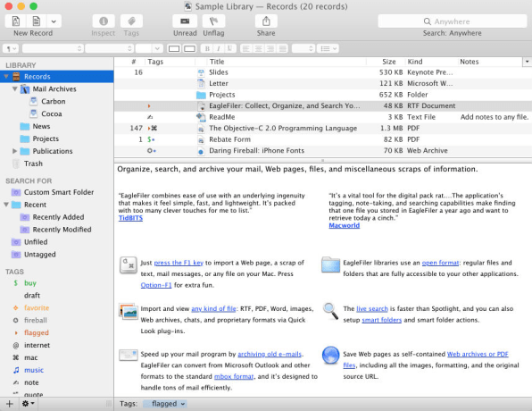Click the text color swatch

click(x=174, y=48)
